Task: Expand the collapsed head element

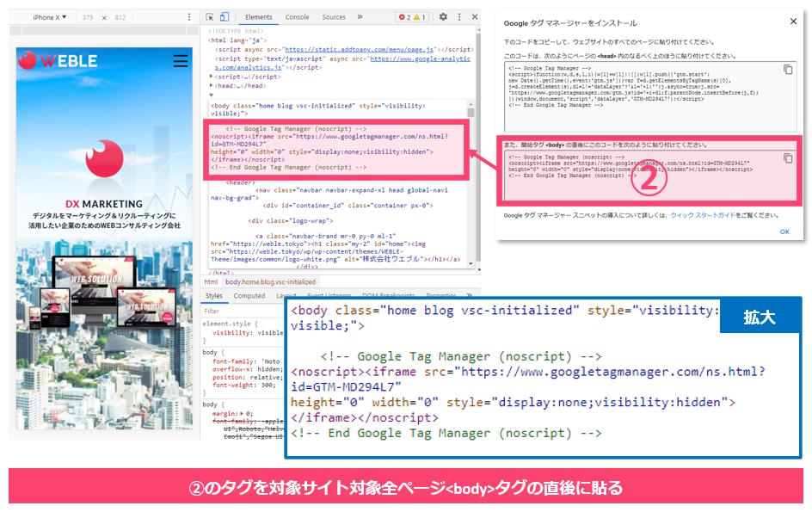Action: (x=212, y=85)
